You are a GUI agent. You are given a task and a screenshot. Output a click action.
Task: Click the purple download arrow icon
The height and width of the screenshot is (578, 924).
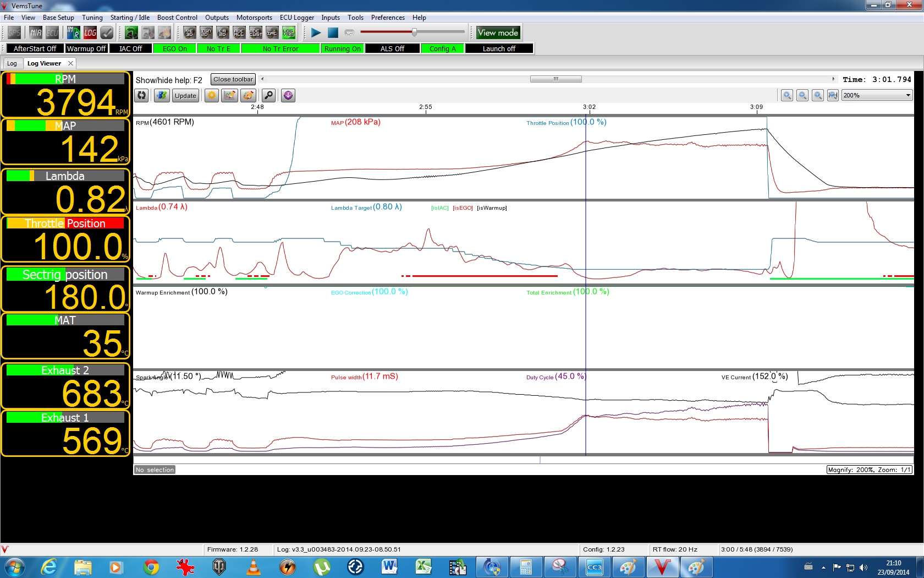[x=288, y=96]
